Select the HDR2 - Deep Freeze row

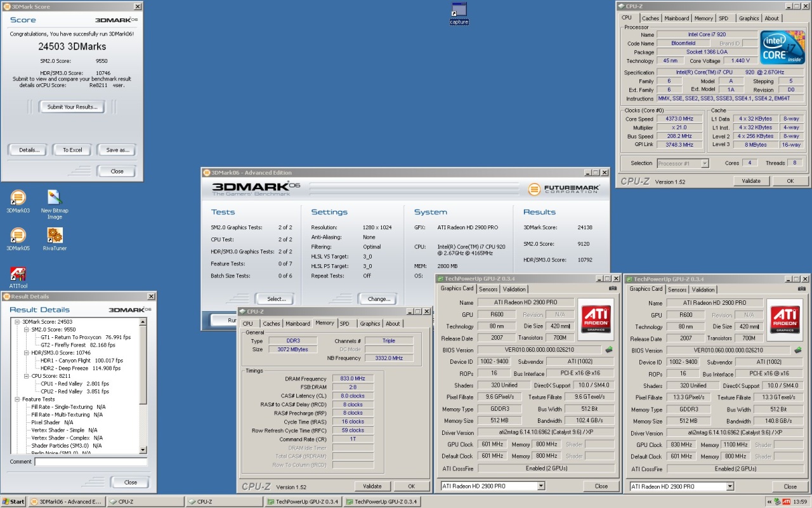pos(81,368)
